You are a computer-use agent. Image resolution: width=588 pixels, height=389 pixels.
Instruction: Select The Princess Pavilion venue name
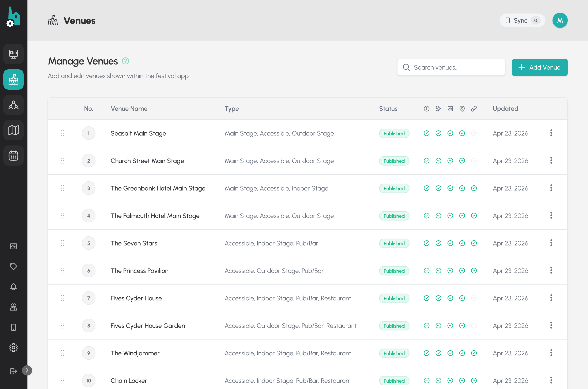click(140, 271)
